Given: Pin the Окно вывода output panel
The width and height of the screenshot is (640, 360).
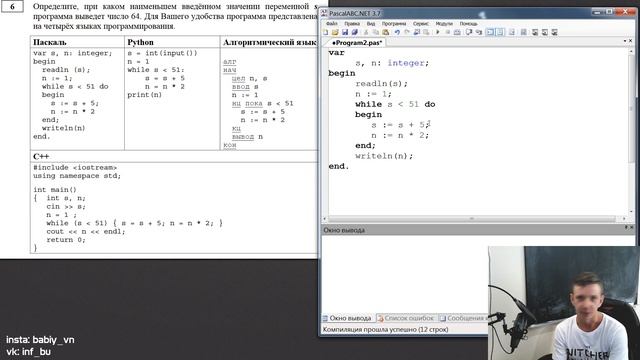Looking at the screenshot, I should (x=626, y=227).
